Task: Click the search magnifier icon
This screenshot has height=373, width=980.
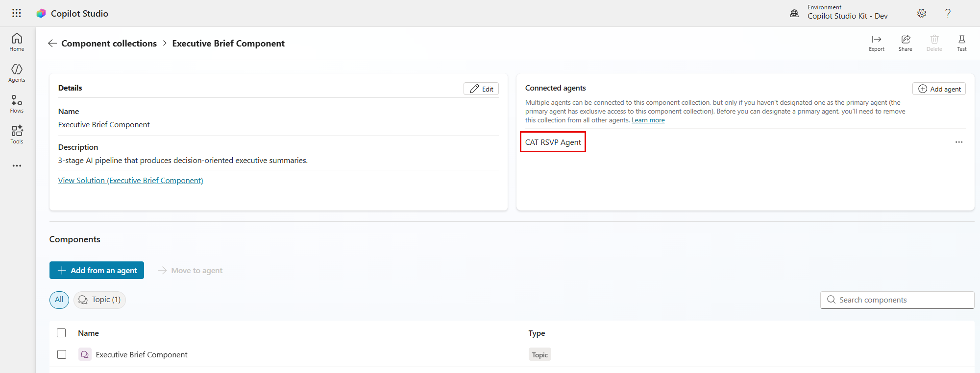Action: [x=831, y=300]
